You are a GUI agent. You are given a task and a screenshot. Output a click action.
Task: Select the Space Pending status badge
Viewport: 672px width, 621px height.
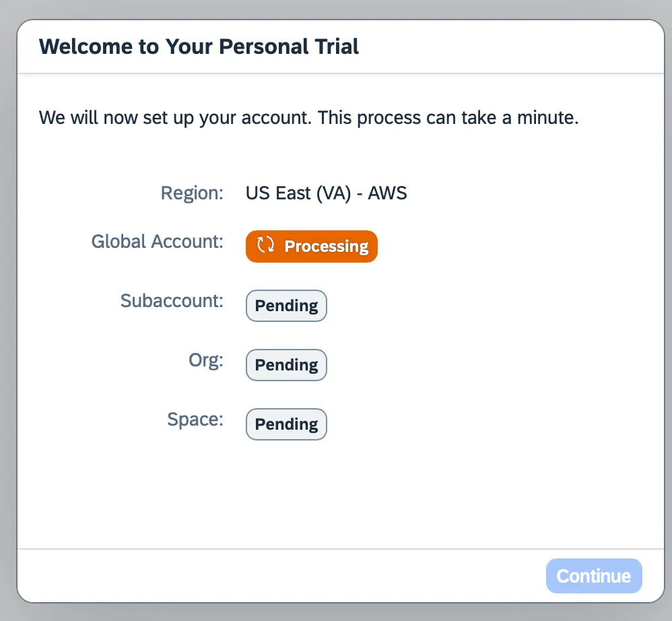pyautogui.click(x=286, y=424)
